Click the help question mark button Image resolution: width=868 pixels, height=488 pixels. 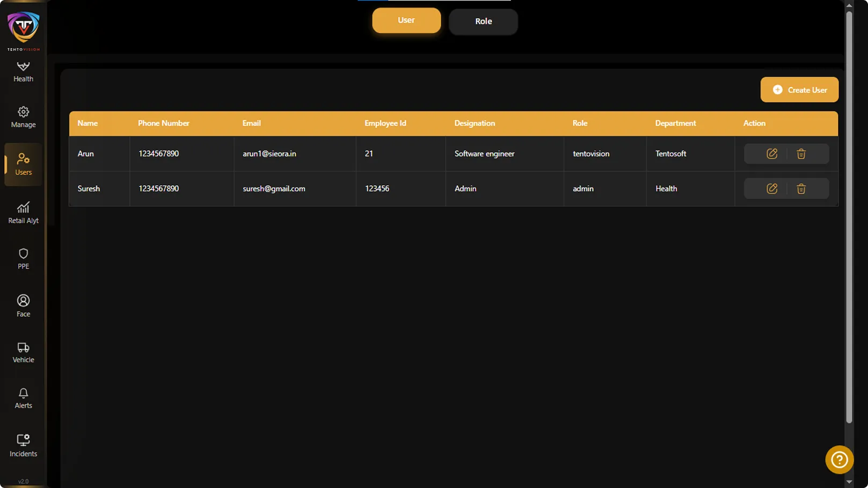click(x=839, y=460)
